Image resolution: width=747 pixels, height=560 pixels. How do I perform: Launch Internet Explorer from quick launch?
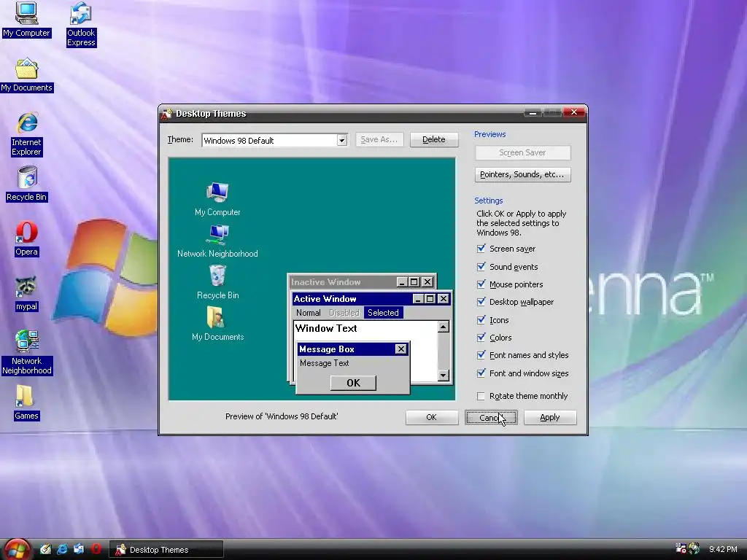[x=62, y=549]
